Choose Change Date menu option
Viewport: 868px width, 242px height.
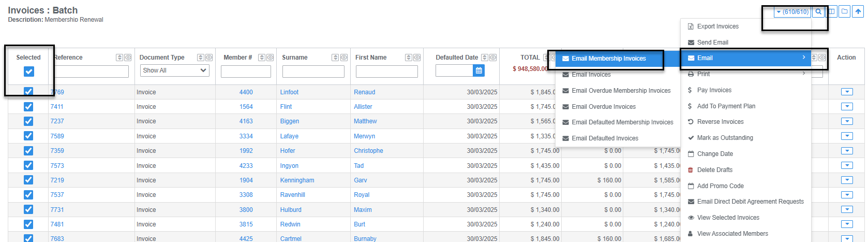pos(746,154)
